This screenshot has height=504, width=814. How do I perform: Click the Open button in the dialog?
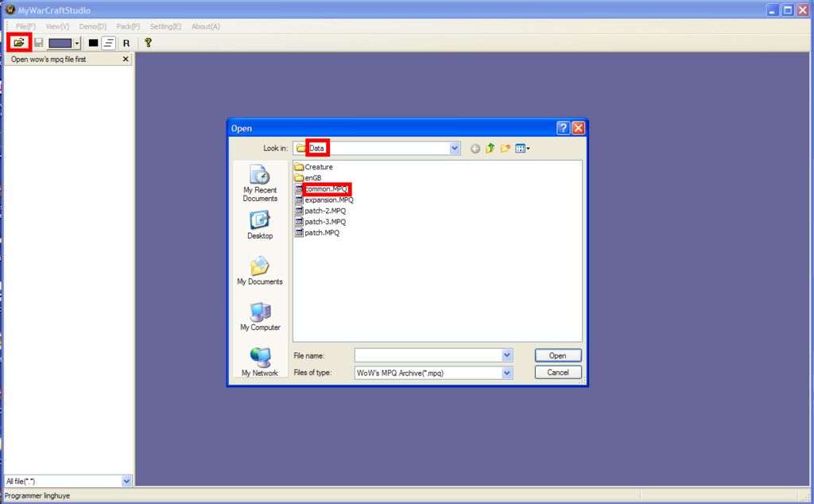coord(558,355)
